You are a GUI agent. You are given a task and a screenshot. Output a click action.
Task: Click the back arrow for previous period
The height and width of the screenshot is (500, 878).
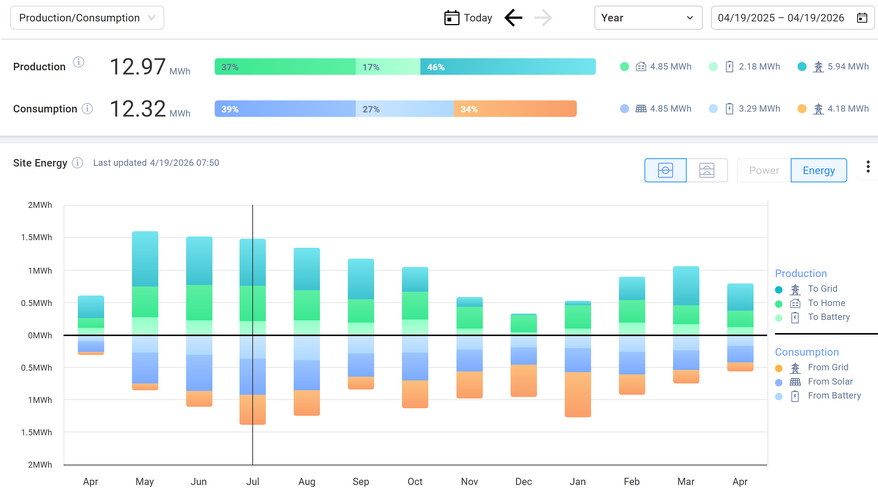click(513, 18)
